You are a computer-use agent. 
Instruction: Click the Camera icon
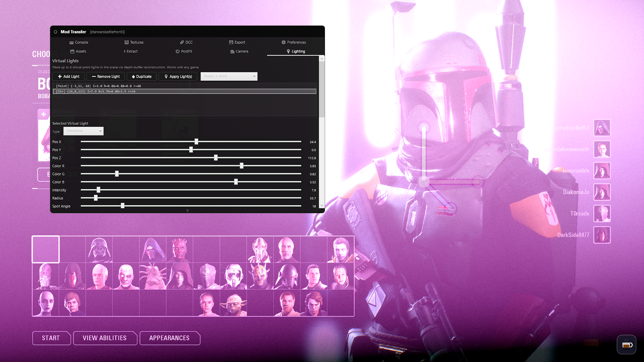pos(232,51)
